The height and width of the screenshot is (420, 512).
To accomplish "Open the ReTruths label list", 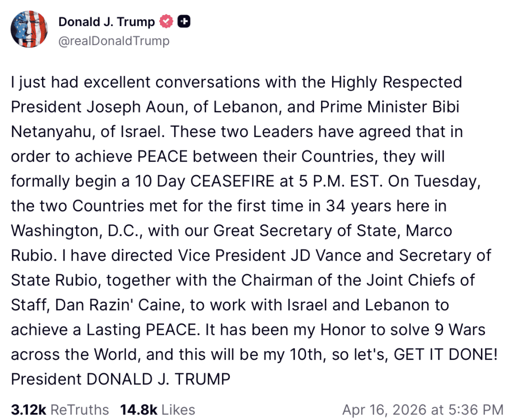I will pos(80,409).
